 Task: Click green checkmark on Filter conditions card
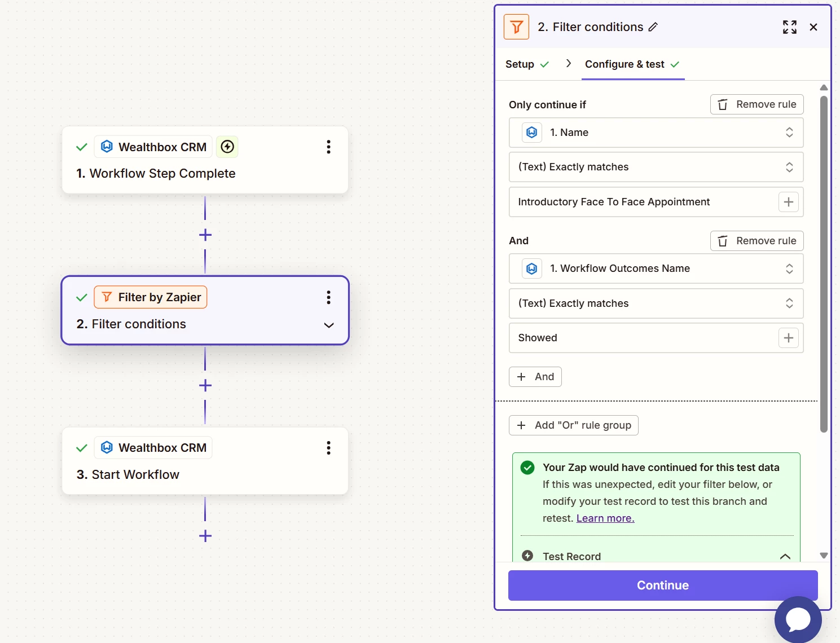[x=82, y=297]
